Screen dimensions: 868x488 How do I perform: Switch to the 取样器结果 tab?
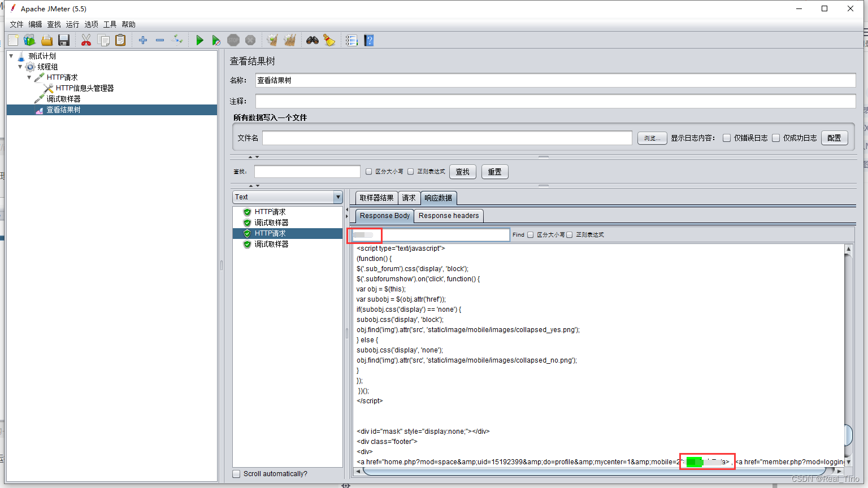tap(376, 198)
